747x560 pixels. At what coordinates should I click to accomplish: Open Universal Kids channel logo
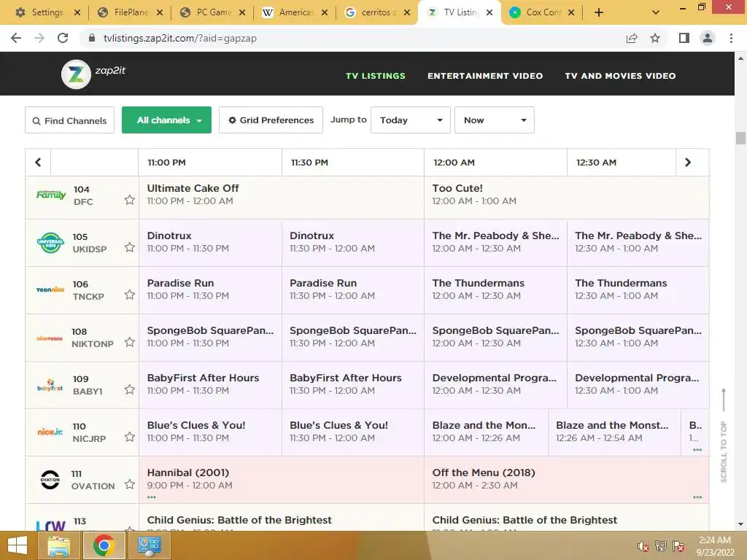(50, 242)
